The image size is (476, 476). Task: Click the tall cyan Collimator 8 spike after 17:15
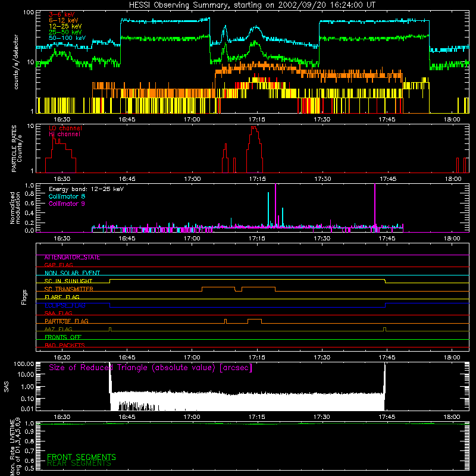click(268, 210)
